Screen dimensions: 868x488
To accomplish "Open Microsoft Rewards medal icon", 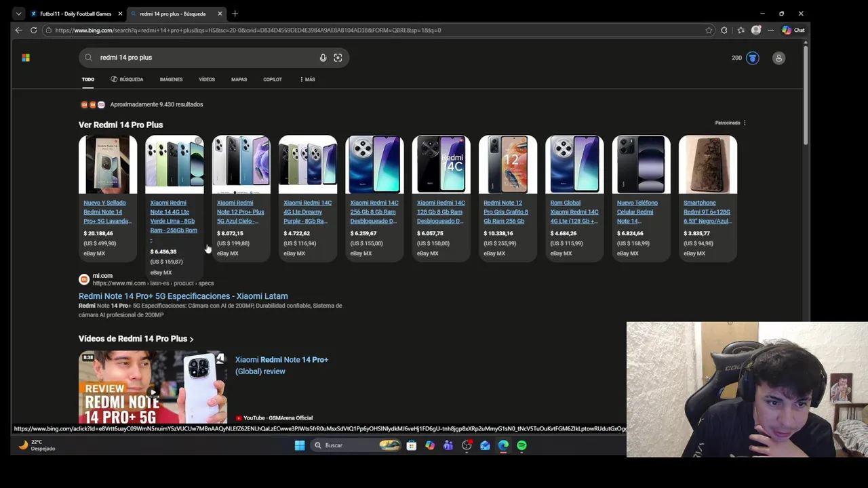I will click(753, 58).
